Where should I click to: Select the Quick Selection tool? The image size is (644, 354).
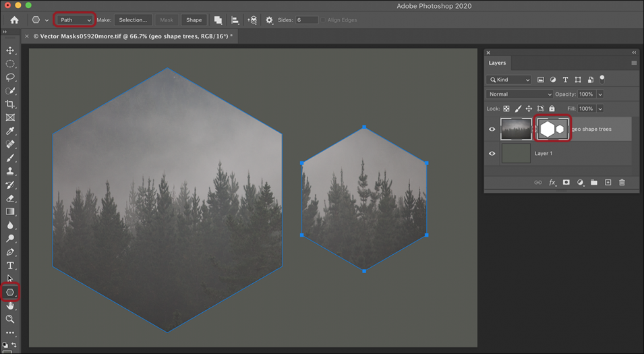pyautogui.click(x=10, y=91)
